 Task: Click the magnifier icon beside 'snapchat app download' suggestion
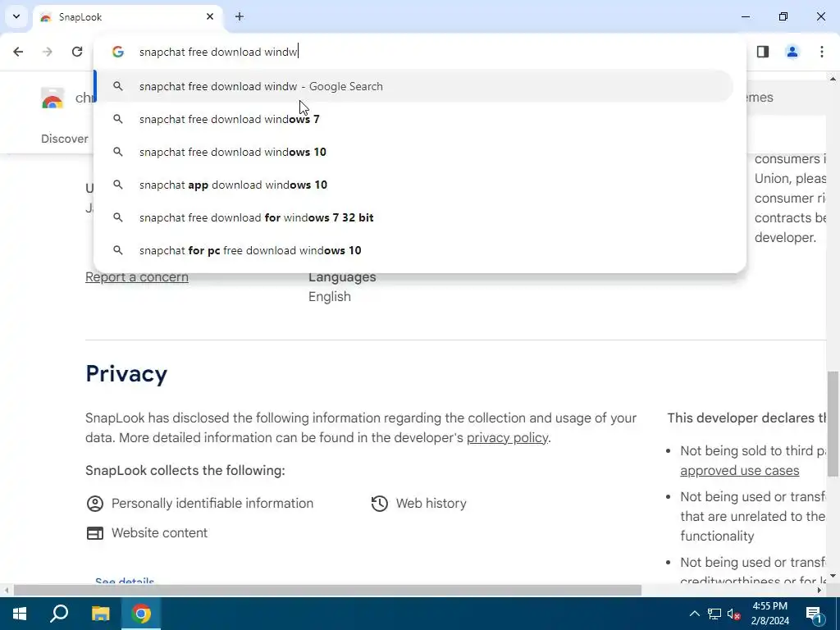tap(118, 185)
